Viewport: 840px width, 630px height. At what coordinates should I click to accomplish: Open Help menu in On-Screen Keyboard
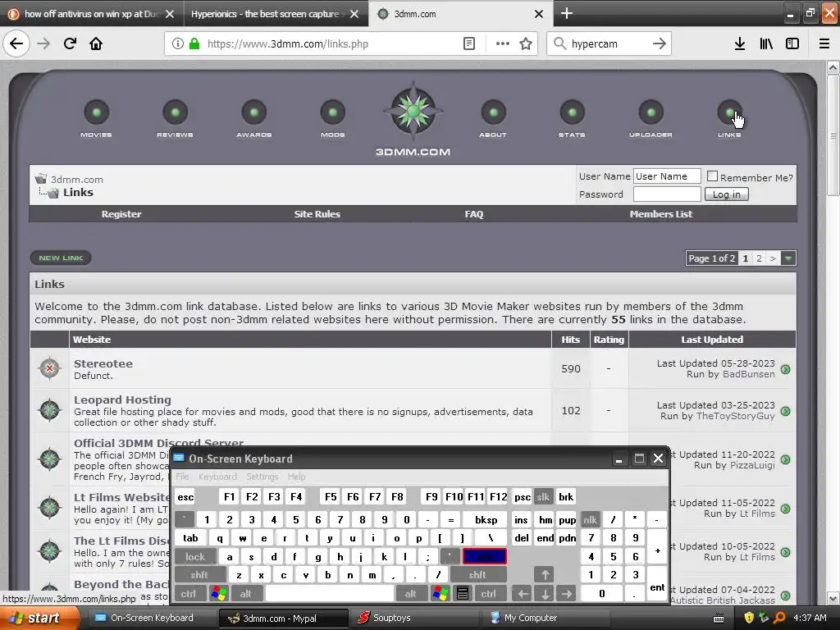[296, 477]
